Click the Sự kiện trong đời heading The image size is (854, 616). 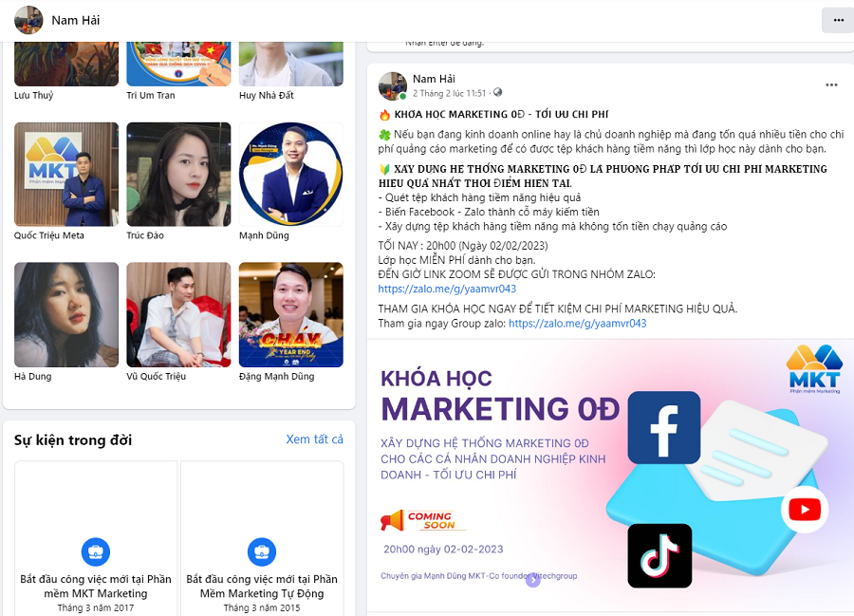point(73,440)
